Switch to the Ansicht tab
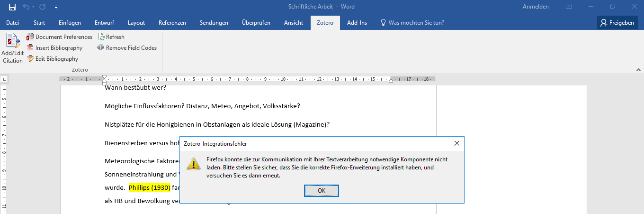The width and height of the screenshot is (644, 214). coord(294,22)
